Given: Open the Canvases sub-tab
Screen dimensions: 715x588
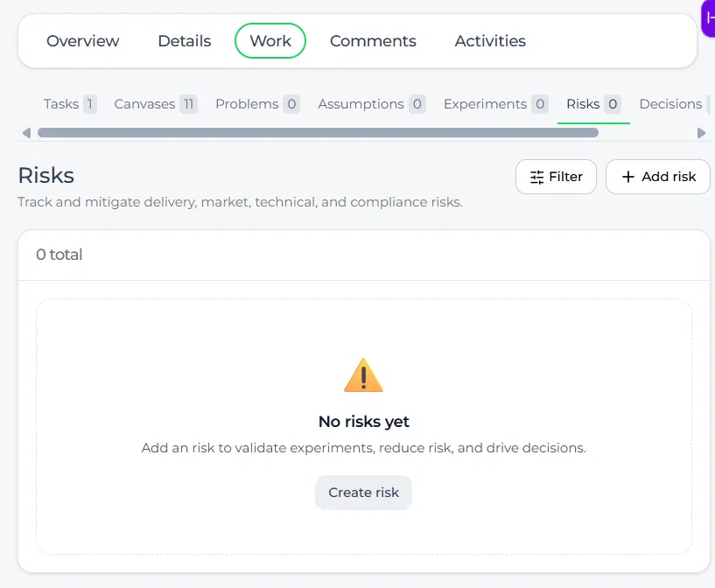Looking at the screenshot, I should [x=156, y=104].
